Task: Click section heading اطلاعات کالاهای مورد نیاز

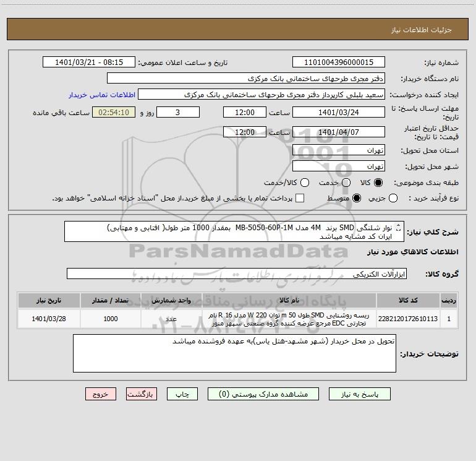Action: tap(412, 252)
